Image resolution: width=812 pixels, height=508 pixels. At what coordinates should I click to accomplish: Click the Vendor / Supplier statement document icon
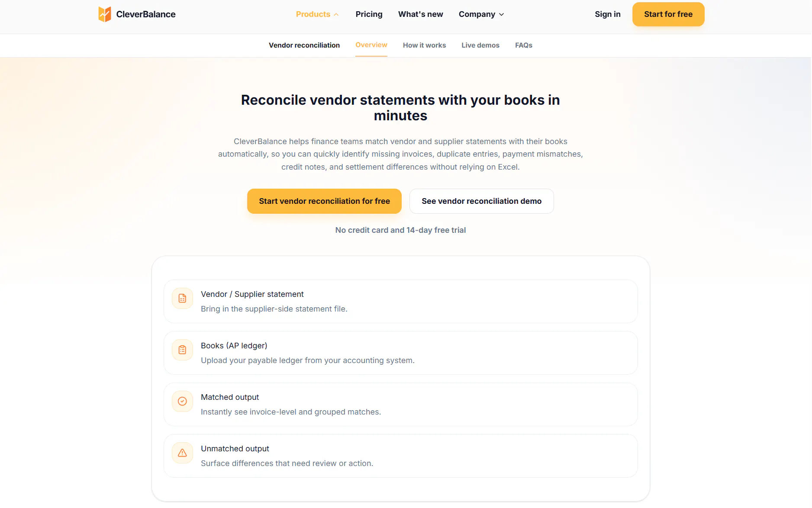click(182, 299)
